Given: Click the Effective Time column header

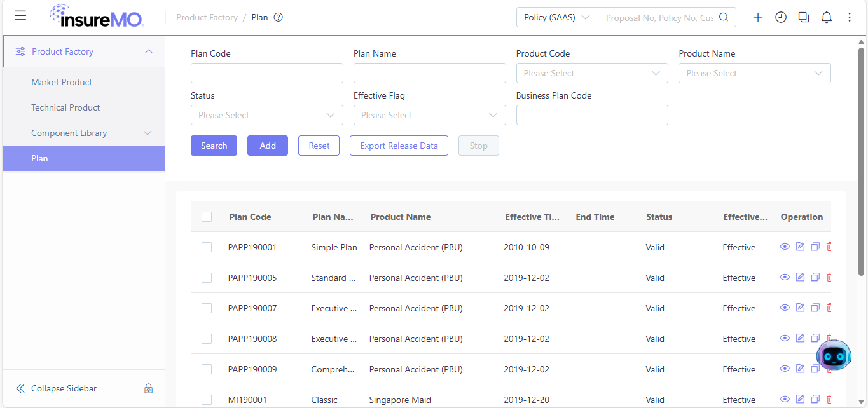Looking at the screenshot, I should [x=532, y=217].
